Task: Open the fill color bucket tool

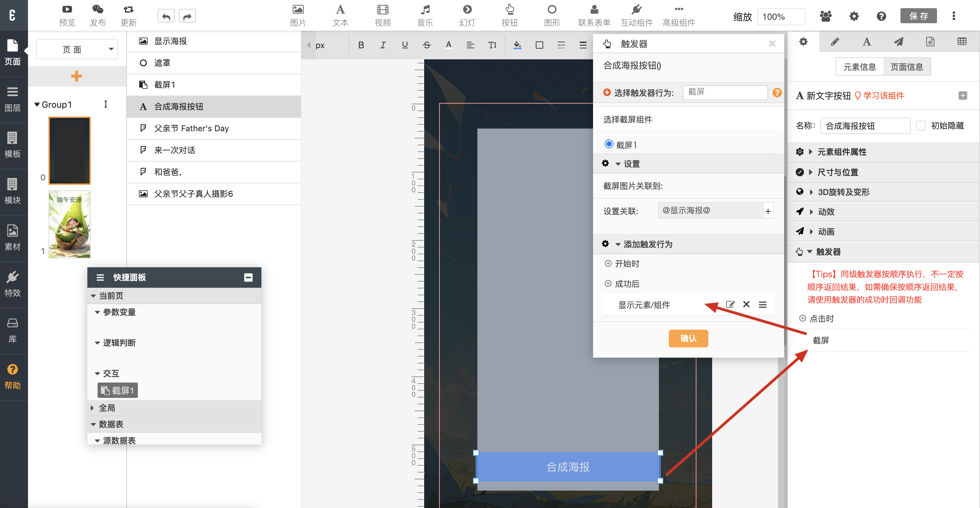Action: (x=517, y=45)
